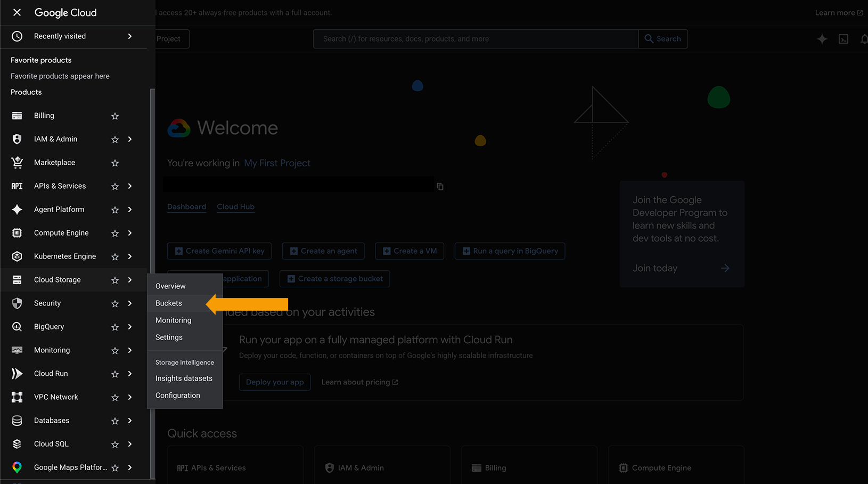Click Deploy your app button
This screenshot has height=484, width=868.
point(275,382)
